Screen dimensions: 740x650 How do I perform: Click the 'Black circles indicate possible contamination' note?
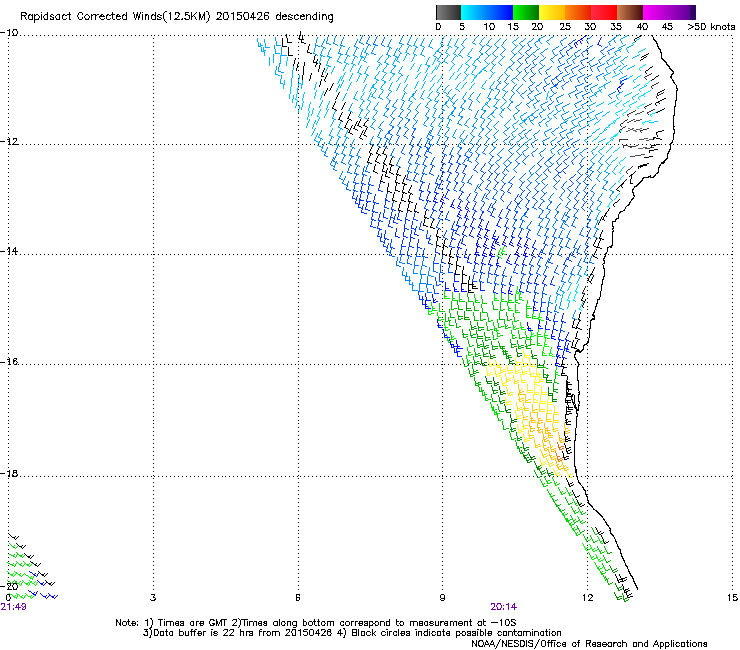pyautogui.click(x=456, y=633)
